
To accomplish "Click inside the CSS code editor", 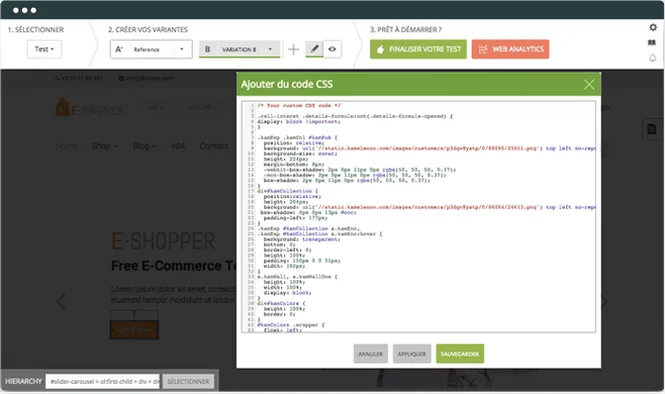I will [x=419, y=217].
